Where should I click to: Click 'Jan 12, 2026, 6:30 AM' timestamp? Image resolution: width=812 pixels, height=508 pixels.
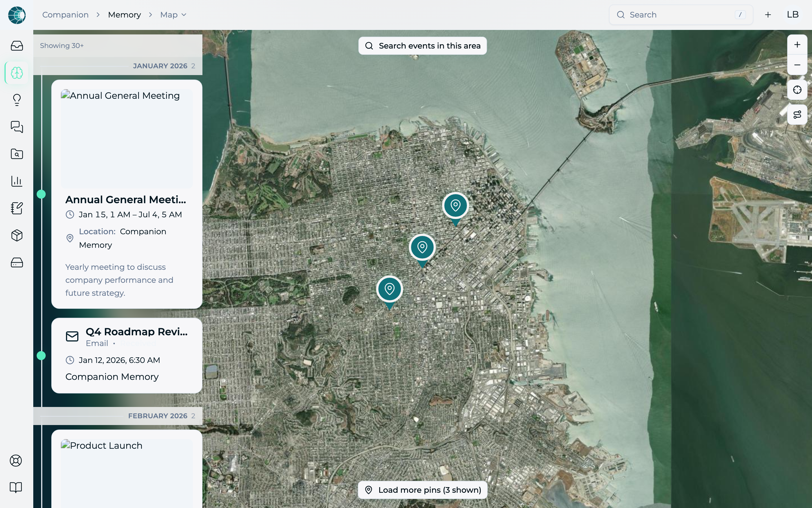point(119,360)
